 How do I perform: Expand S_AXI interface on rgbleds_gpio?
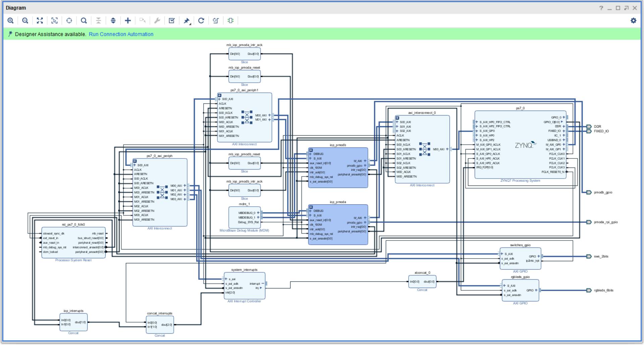[504, 286]
